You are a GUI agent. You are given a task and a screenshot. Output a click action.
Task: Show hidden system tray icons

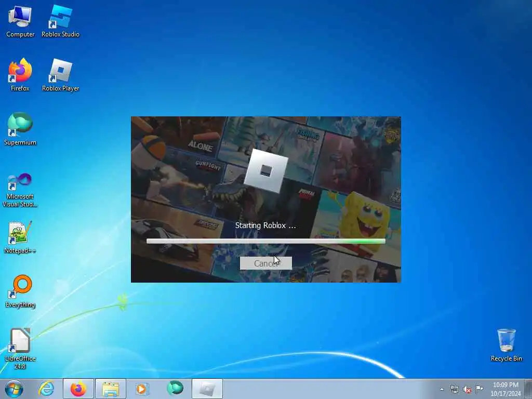point(442,389)
